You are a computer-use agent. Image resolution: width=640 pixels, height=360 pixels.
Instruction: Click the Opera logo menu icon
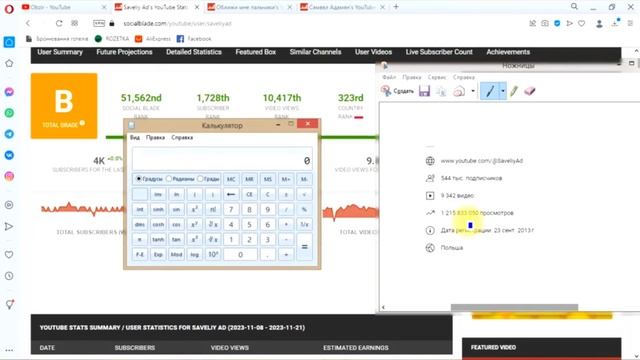click(9, 9)
